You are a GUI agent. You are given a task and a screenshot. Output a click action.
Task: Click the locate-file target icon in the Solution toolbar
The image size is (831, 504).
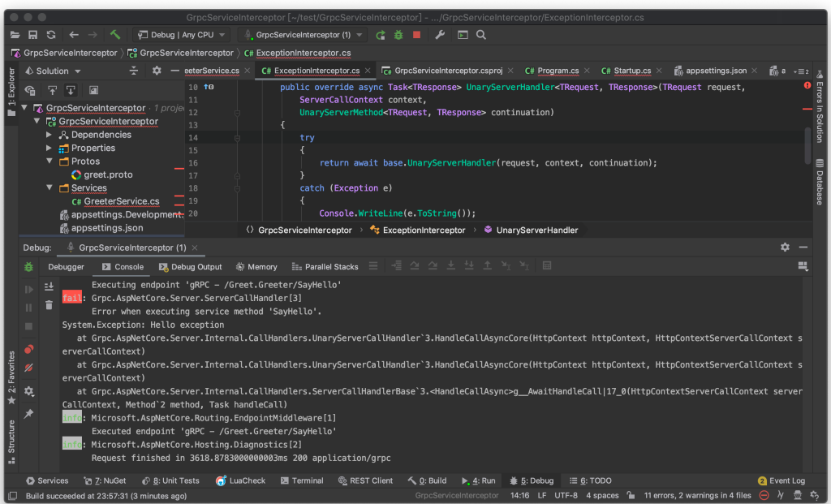point(30,91)
